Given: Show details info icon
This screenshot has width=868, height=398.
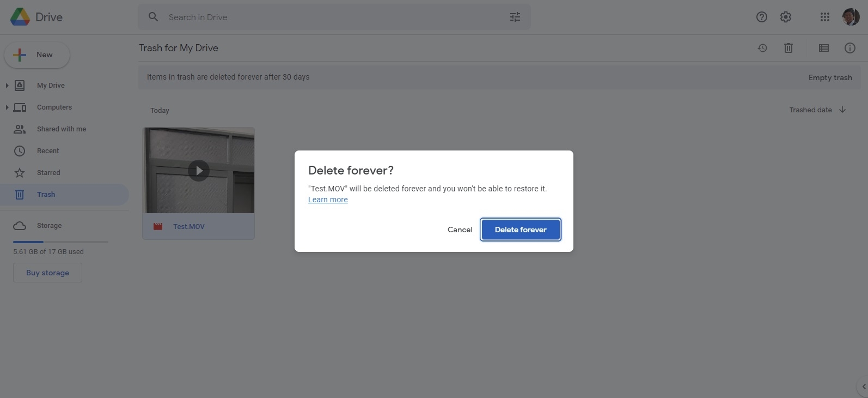Looking at the screenshot, I should (x=850, y=48).
